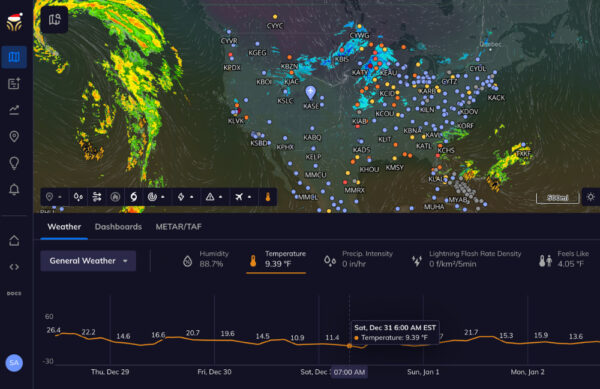600x389 pixels.
Task: Click the KASE location pin on map
Action: [311, 92]
